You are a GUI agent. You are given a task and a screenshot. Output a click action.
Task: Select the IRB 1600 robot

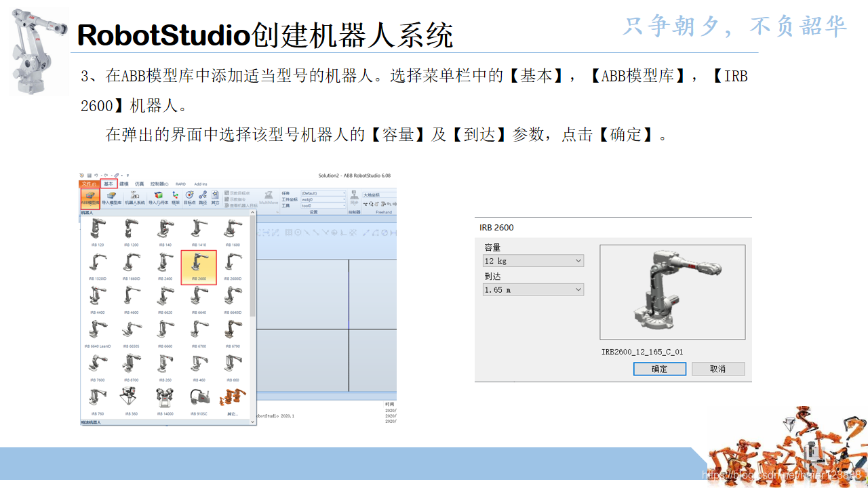pyautogui.click(x=233, y=232)
